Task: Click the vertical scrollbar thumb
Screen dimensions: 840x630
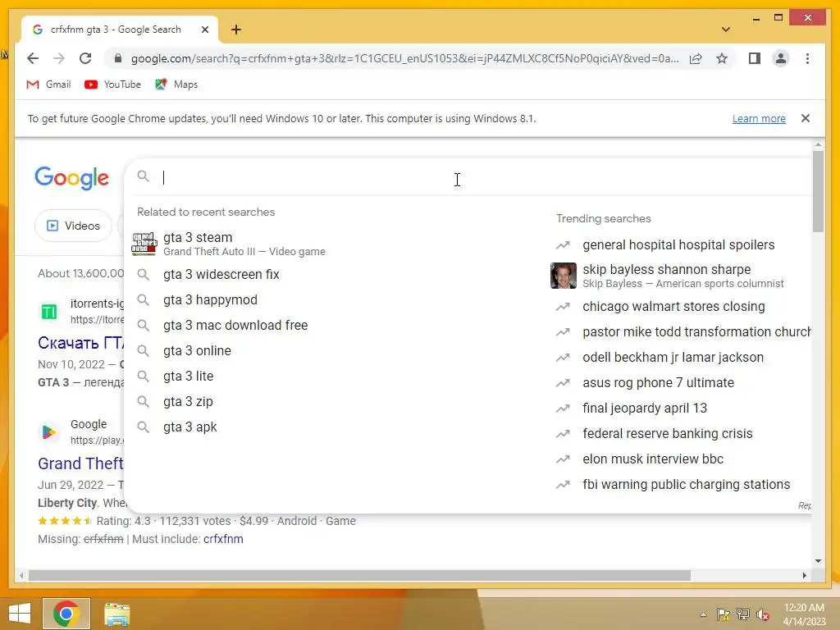Action: 818,191
